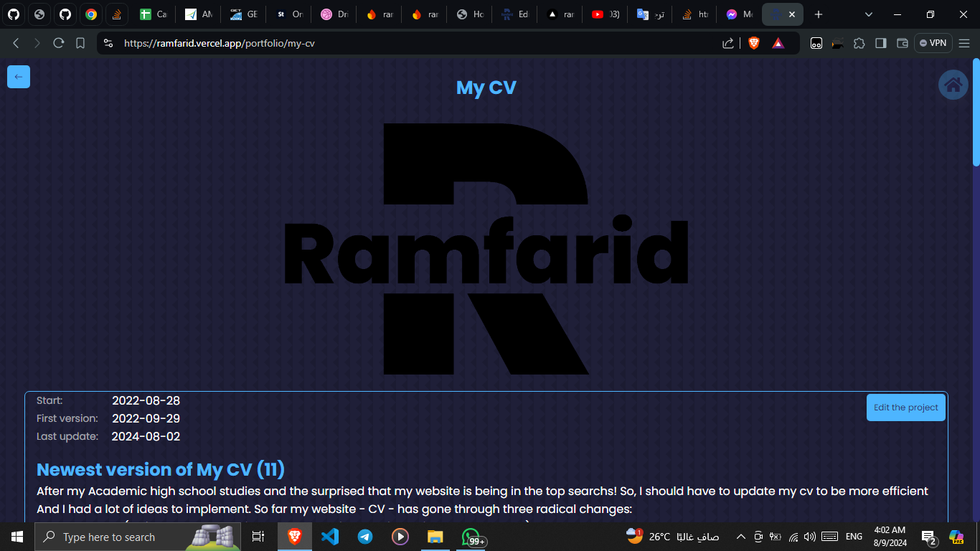Click the Brave Rewards triangle icon
Screen dimensions: 980x551
(x=778, y=43)
